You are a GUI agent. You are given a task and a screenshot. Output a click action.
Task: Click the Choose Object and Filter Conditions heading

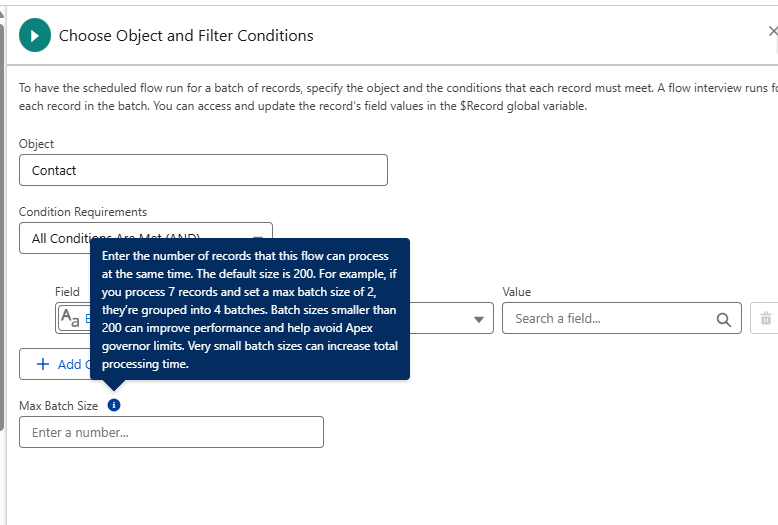tap(186, 36)
